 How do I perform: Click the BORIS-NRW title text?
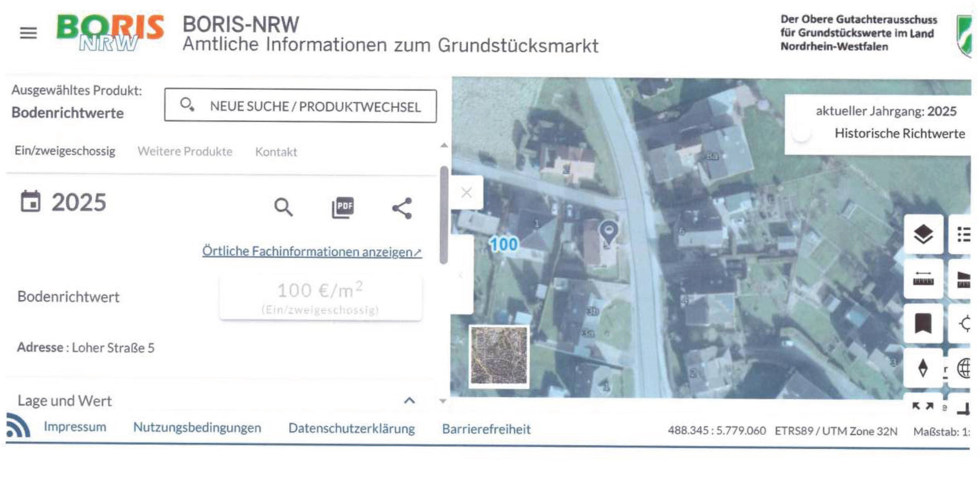coord(241,24)
